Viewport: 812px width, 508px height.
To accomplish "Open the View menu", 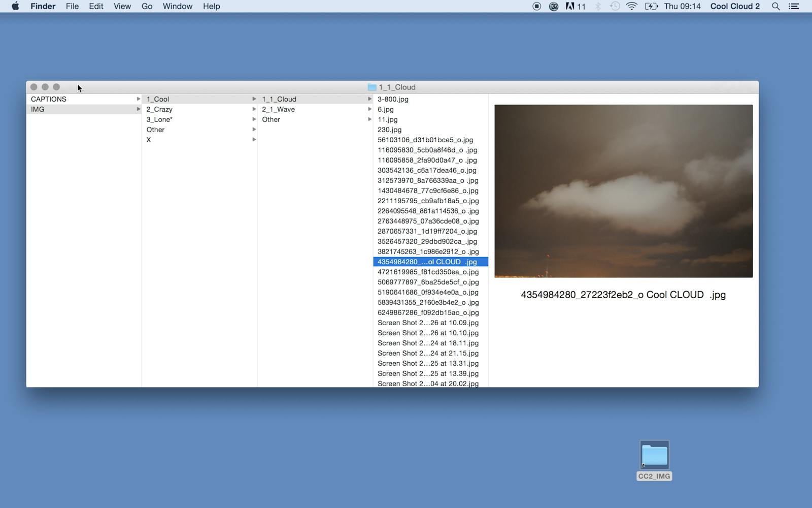I will point(122,6).
